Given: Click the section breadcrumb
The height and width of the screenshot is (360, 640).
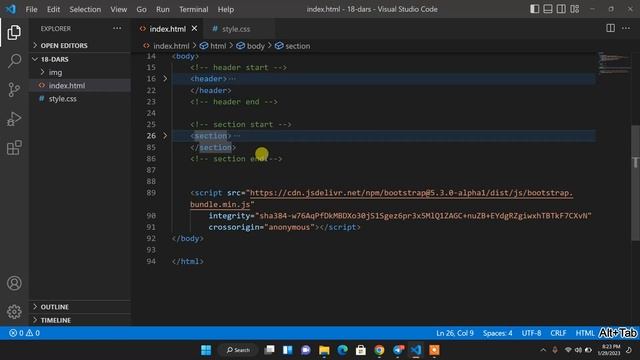Looking at the screenshot, I should (293, 46).
